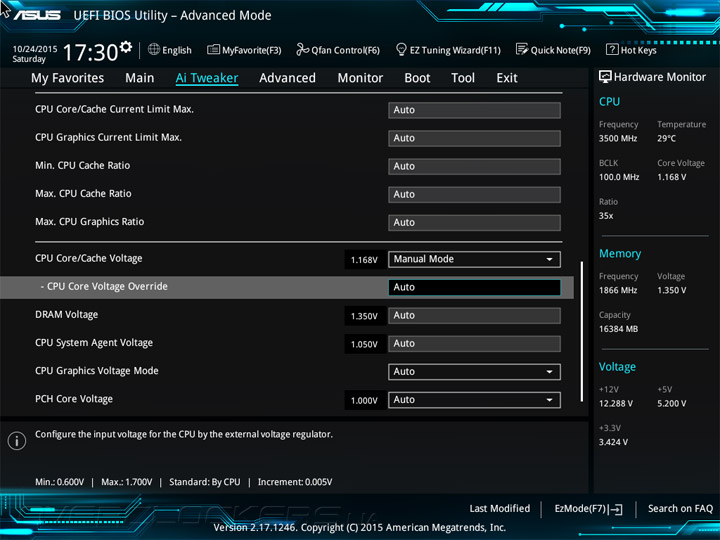Click the settings list scrollbar
720x540 pixels.
(x=582, y=332)
